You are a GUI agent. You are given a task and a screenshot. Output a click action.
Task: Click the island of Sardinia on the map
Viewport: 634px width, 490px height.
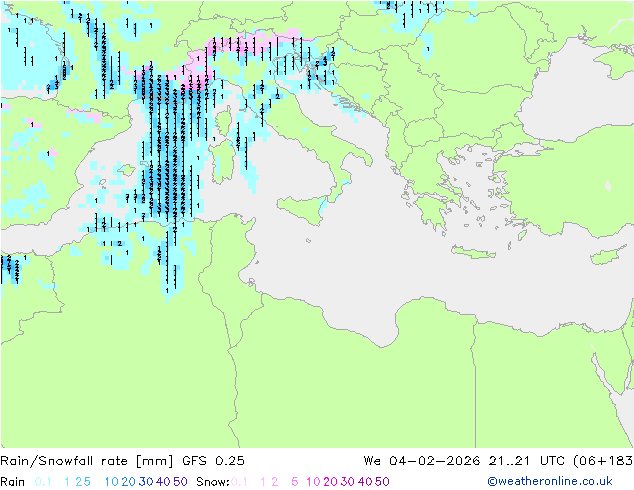coord(222,160)
